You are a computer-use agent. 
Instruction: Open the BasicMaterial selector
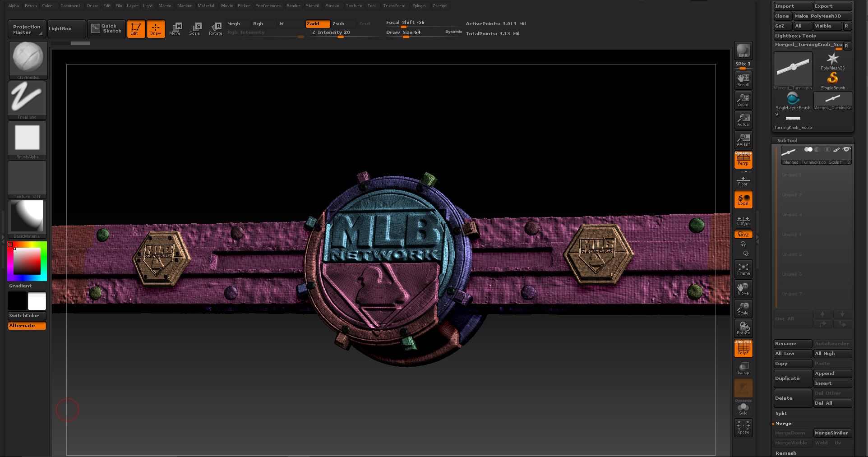tap(27, 219)
